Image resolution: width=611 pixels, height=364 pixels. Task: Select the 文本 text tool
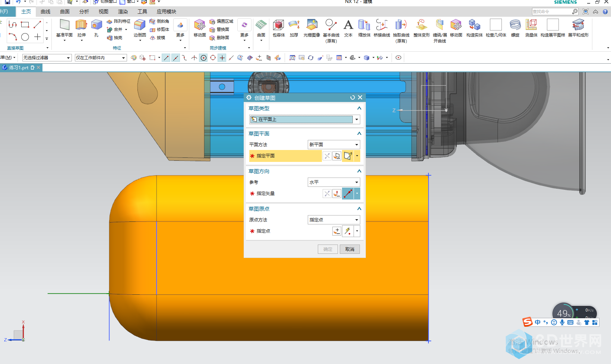(348, 28)
